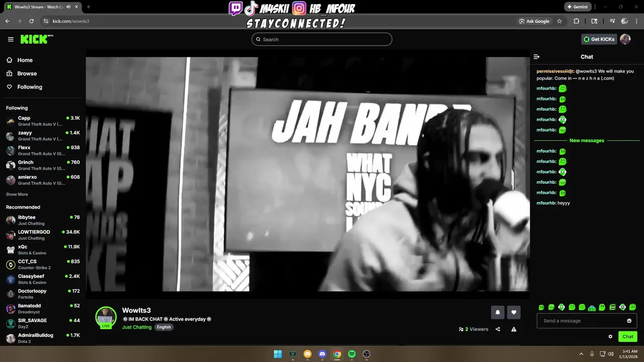Click the Search channels field
Image resolution: width=644 pixels, height=362 pixels.
click(322, 39)
